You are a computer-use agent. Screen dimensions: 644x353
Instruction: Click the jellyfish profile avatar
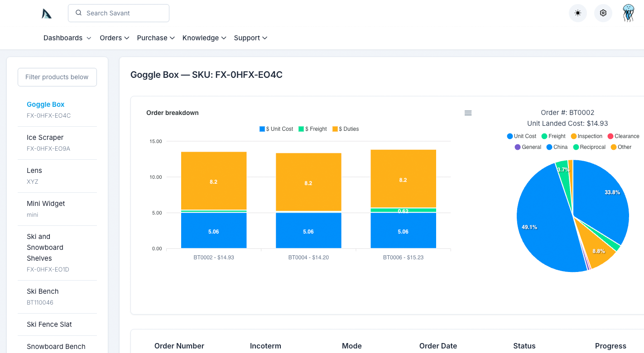(628, 13)
